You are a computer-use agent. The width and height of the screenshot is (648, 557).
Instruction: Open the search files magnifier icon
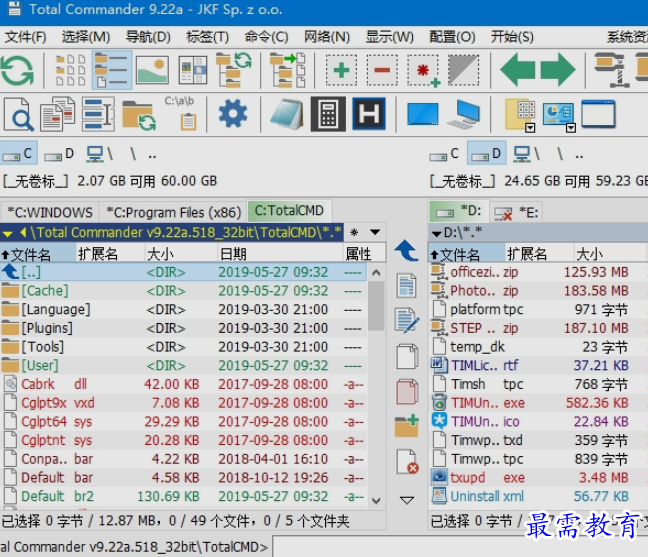(x=19, y=114)
